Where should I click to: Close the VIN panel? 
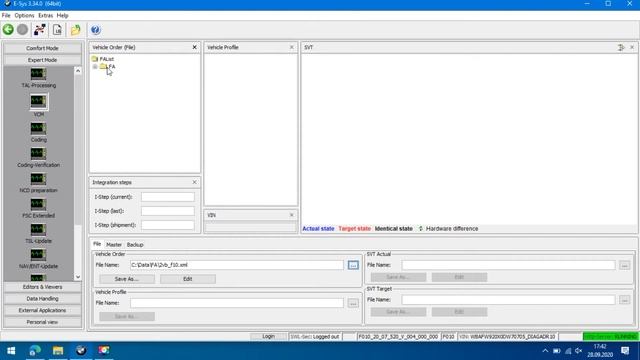291,215
